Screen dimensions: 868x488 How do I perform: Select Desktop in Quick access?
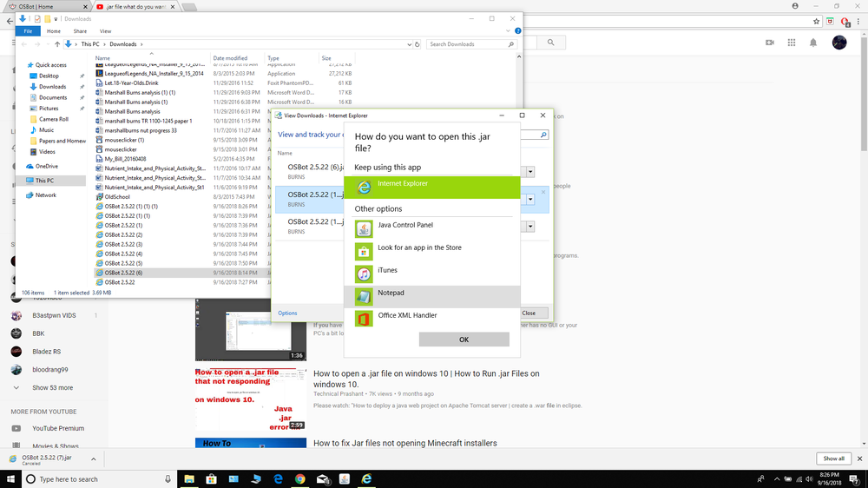coord(49,76)
